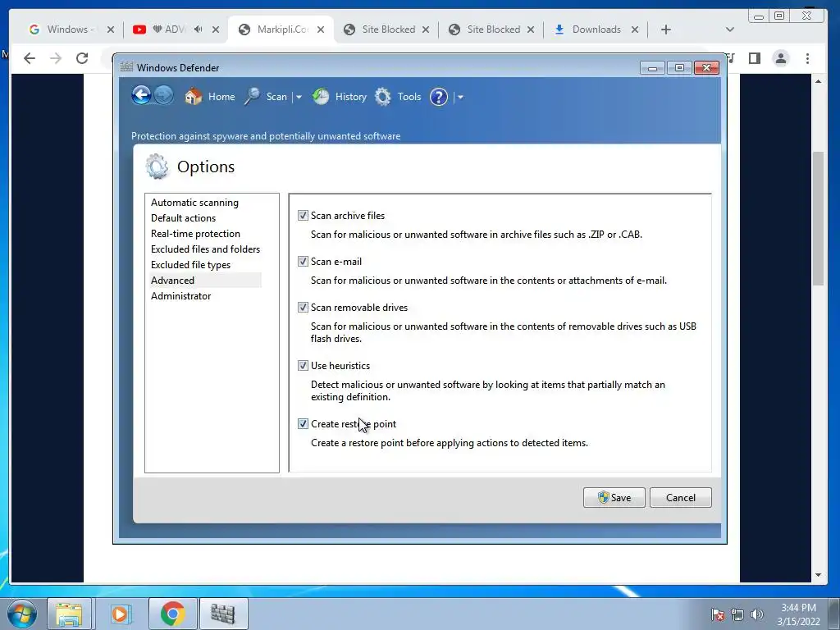
Task: Toggle the Use heuristics checkbox
Action: (x=304, y=366)
